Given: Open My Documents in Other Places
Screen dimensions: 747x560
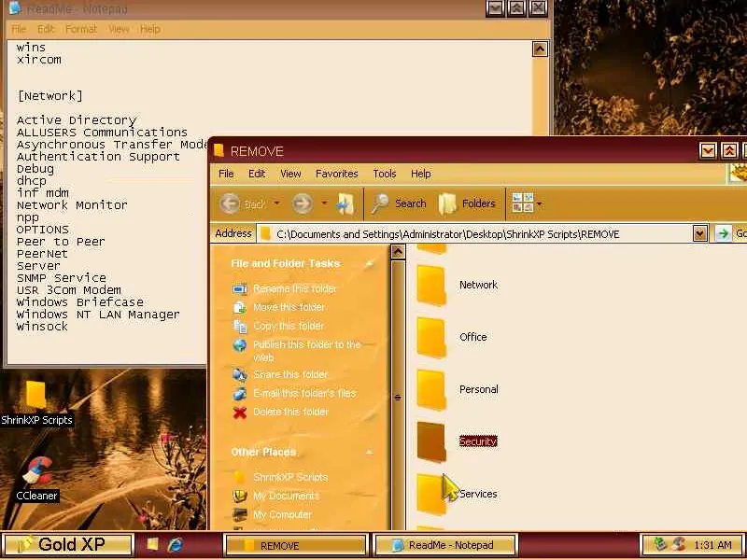Looking at the screenshot, I should coord(286,497).
